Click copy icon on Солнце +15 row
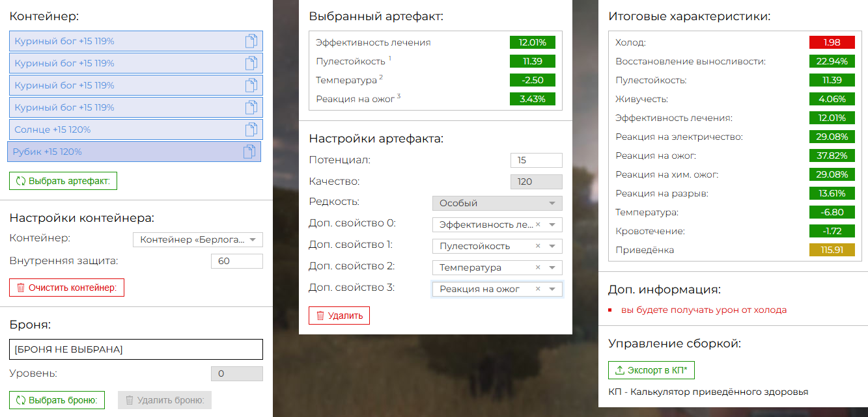The image size is (868, 417). [251, 129]
